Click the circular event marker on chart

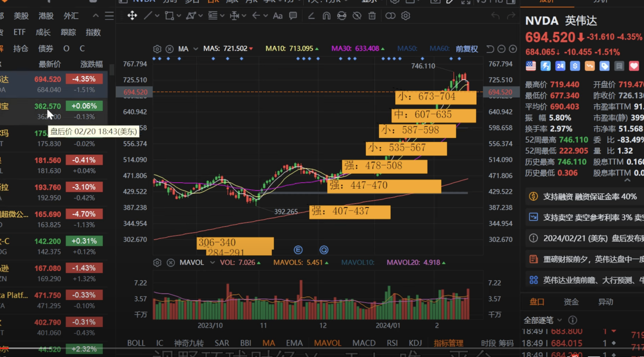[324, 250]
